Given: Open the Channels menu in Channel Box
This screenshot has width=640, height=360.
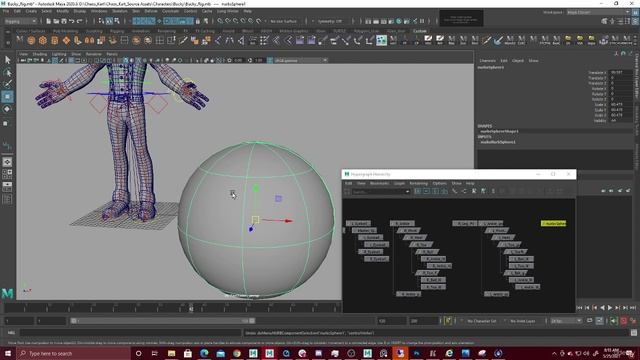Looking at the screenshot, I should click(487, 60).
